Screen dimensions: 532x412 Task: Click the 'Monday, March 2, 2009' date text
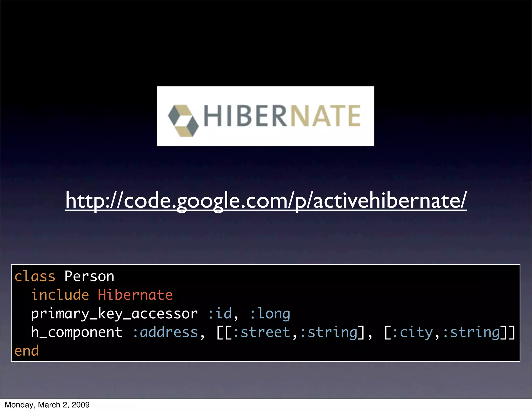[47, 405]
